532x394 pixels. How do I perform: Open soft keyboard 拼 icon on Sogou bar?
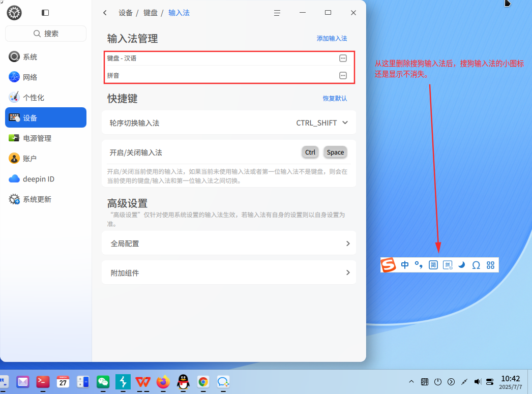click(448, 265)
